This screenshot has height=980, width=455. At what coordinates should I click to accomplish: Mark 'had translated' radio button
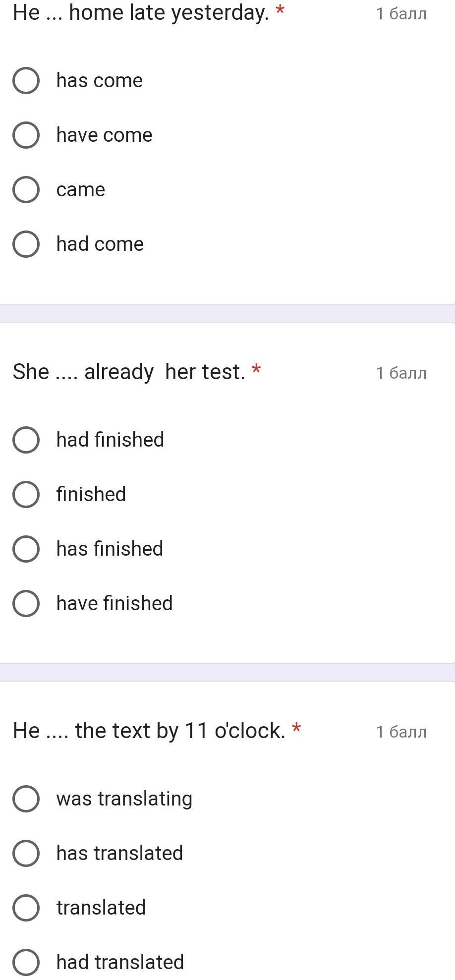coord(26,962)
